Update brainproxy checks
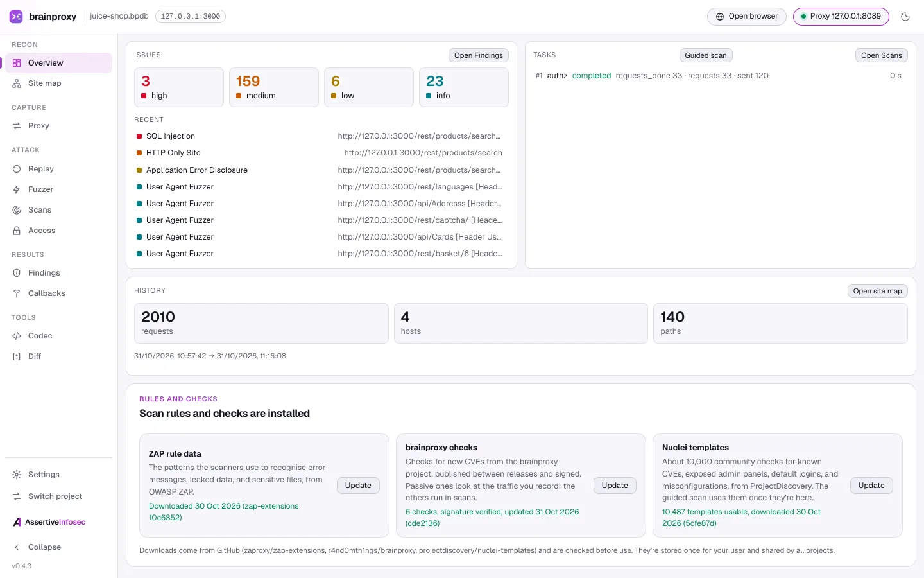Screen dimensions: 924x578 (615, 486)
